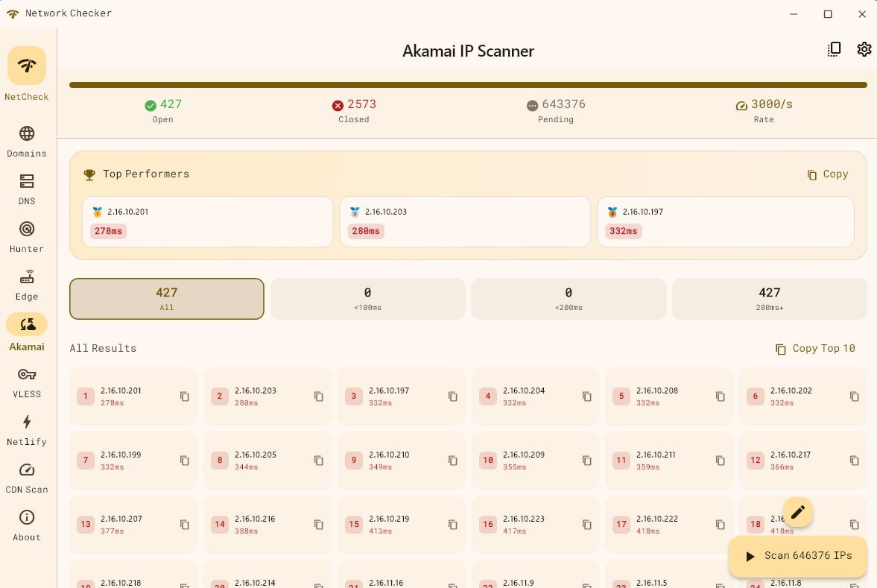This screenshot has width=877, height=588.
Task: Click the All Results heading
Action: pyautogui.click(x=103, y=348)
